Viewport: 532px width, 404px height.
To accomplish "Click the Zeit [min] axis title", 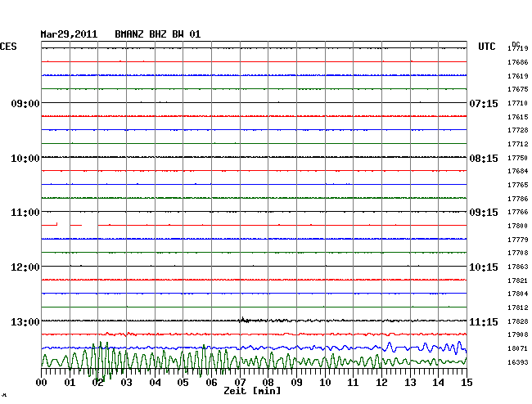I will click(252, 391).
